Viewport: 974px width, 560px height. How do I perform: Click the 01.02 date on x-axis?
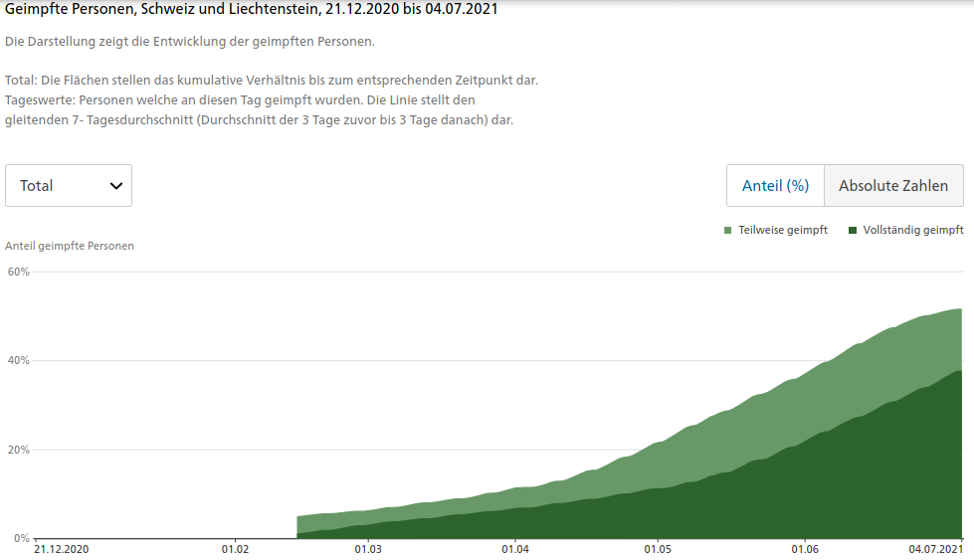pyautogui.click(x=235, y=549)
